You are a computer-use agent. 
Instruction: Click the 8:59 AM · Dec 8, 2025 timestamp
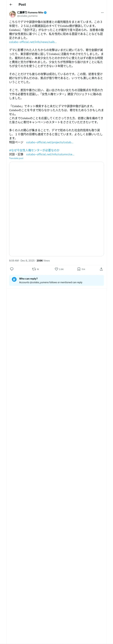[22, 260]
